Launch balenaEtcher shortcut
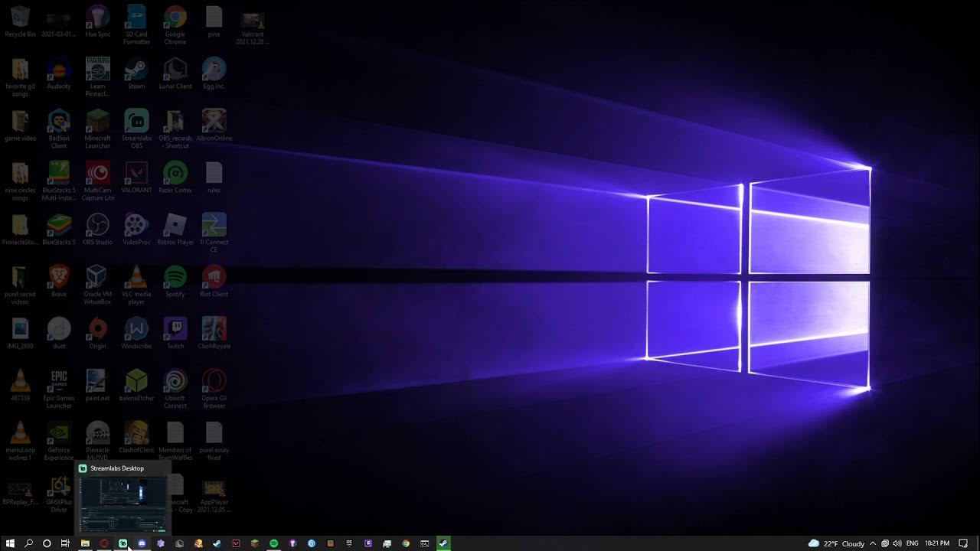980x551 pixels. 136,386
